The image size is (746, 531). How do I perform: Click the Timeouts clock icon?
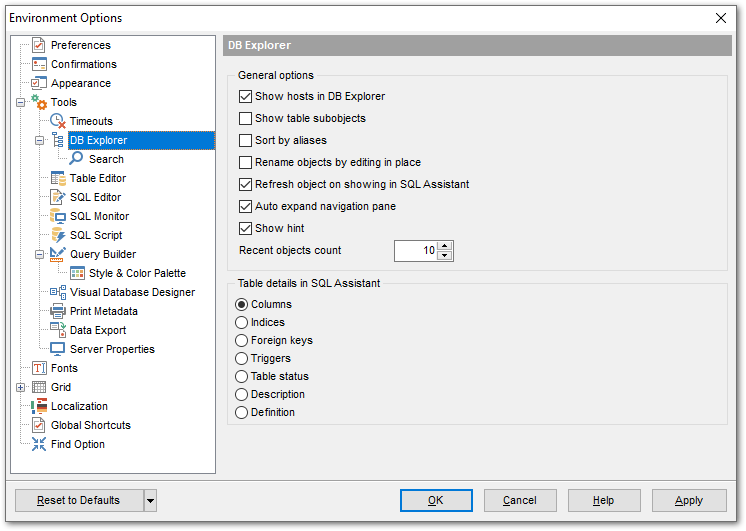click(x=58, y=121)
